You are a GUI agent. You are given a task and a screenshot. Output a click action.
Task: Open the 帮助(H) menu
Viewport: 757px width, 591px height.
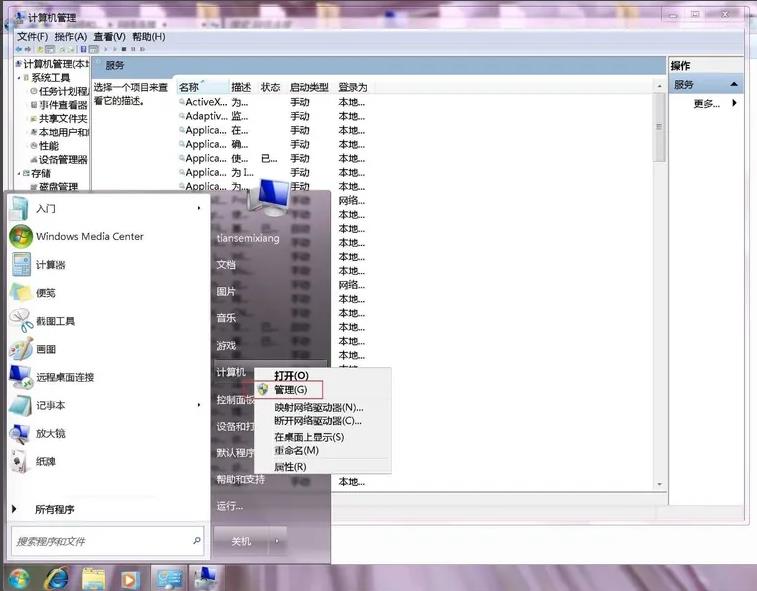pos(149,37)
